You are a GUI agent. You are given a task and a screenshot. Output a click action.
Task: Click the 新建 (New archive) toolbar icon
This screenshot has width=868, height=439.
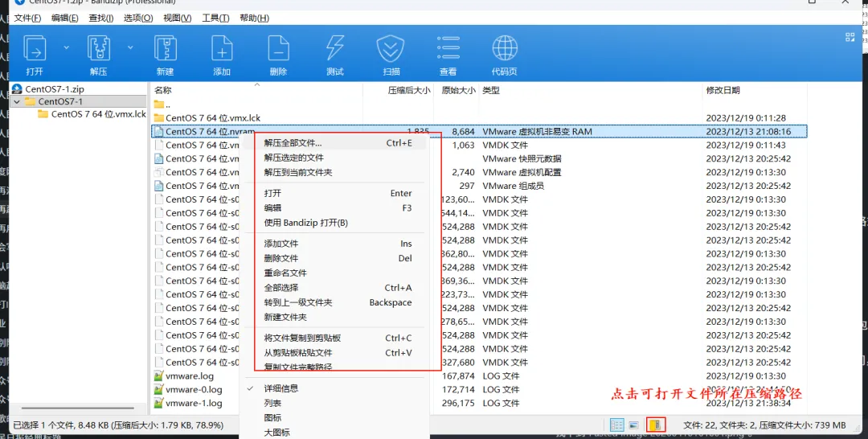point(165,48)
